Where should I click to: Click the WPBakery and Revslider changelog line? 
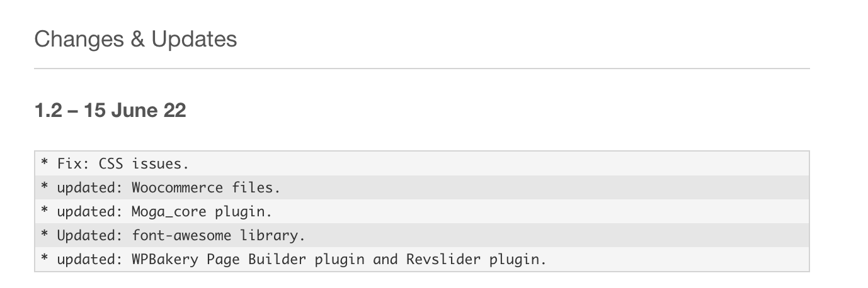point(422,259)
